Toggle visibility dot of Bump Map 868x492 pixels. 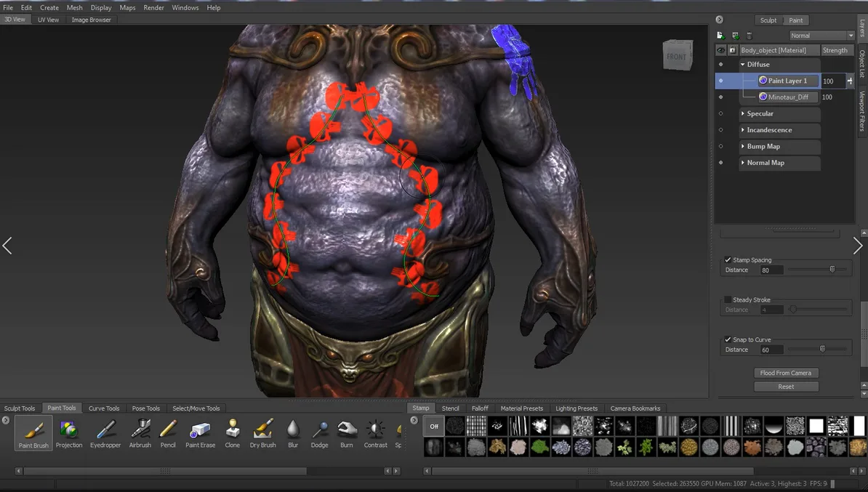(720, 146)
